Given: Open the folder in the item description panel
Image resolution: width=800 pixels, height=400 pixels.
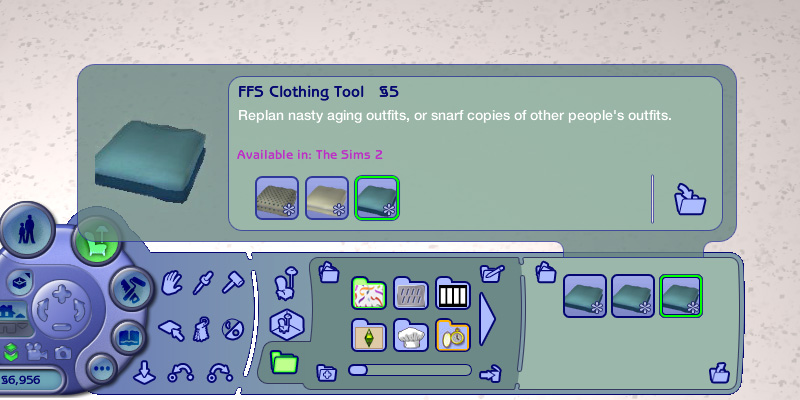Looking at the screenshot, I should (690, 198).
